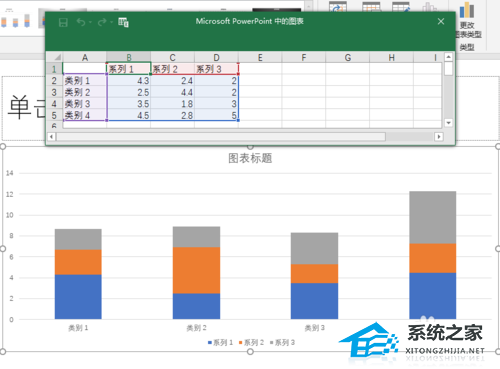Select column G header

[x=348, y=58]
